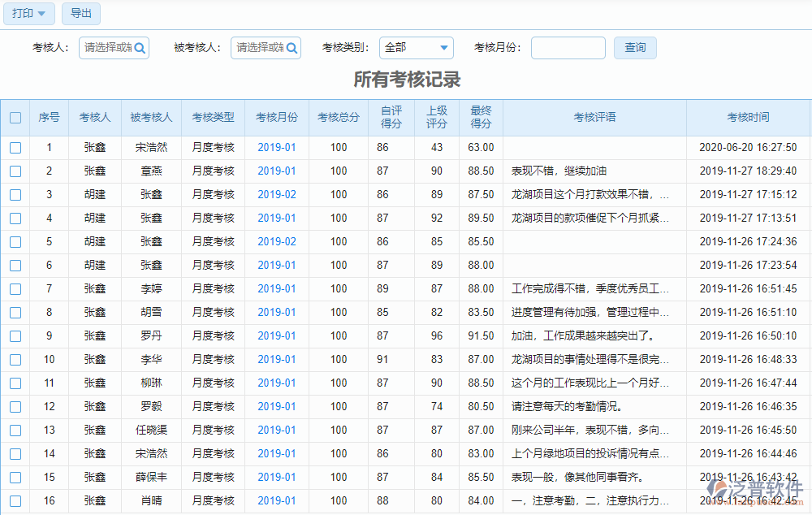The height and width of the screenshot is (515, 812).
Task: Click the 被考核人 search input box
Action: pos(261,47)
